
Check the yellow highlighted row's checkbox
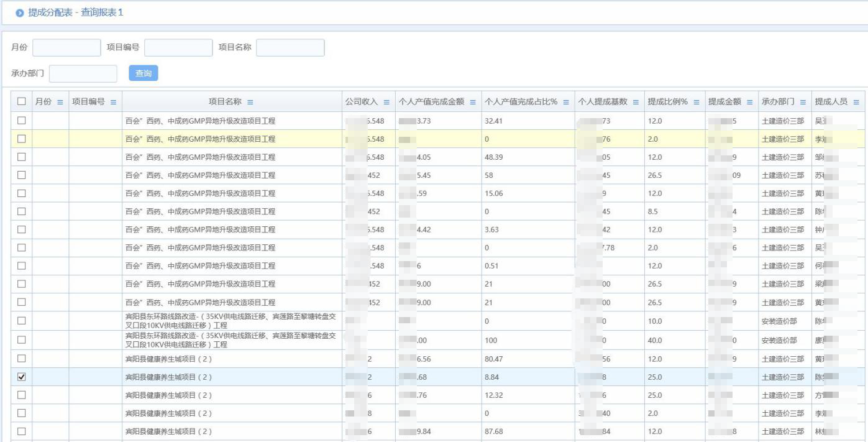pyautogui.click(x=22, y=139)
